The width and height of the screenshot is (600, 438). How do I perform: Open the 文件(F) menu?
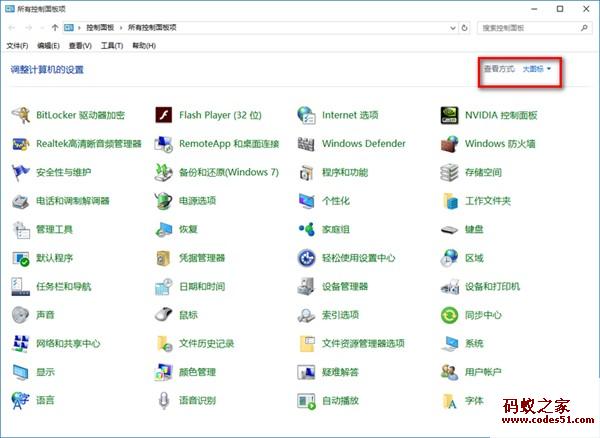17,46
